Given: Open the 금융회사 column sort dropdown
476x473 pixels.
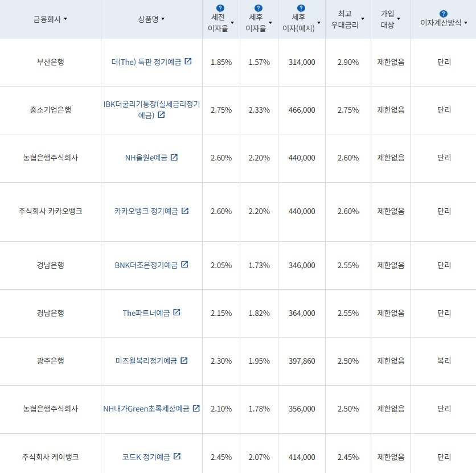Looking at the screenshot, I should point(66,18).
